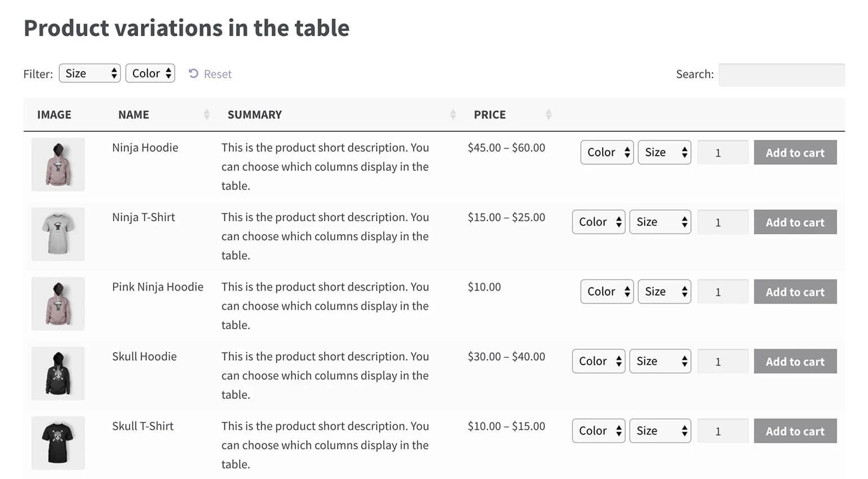Open the Ninja Hoodie product thumbnail
Viewport: 868px width, 479px height.
click(x=58, y=164)
